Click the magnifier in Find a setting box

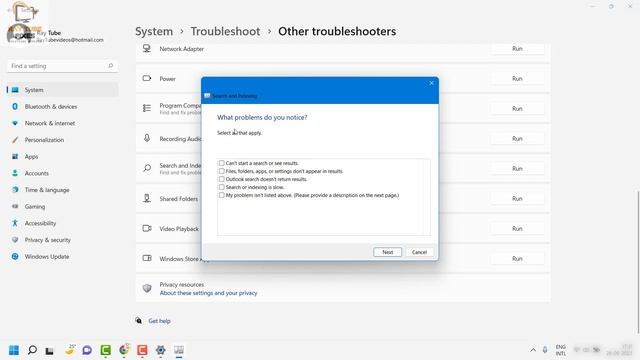110,66
